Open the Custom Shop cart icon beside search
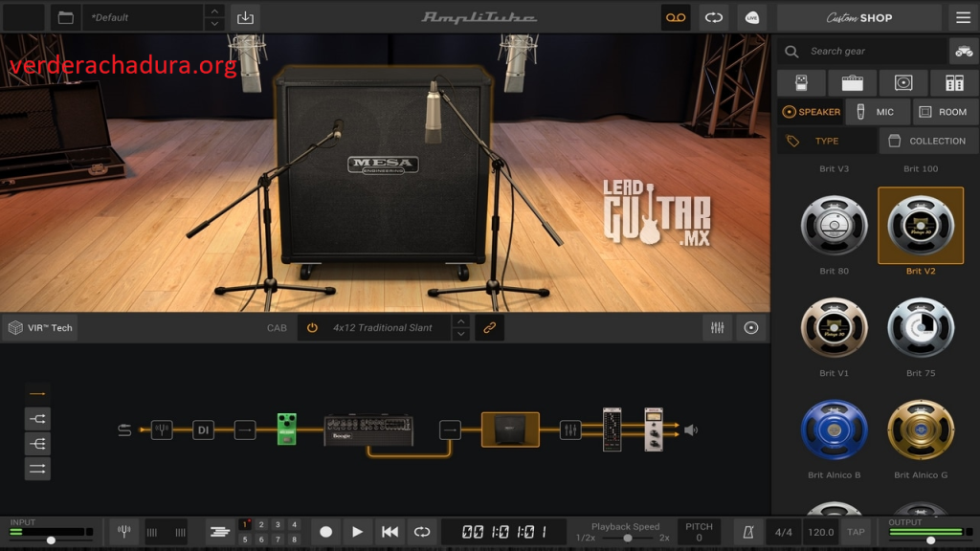 (964, 52)
